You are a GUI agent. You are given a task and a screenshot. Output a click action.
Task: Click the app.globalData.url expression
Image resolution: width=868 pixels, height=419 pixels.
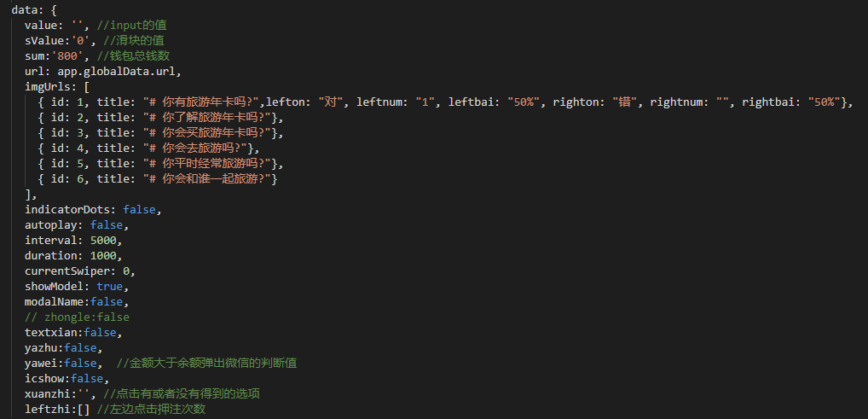coord(119,71)
